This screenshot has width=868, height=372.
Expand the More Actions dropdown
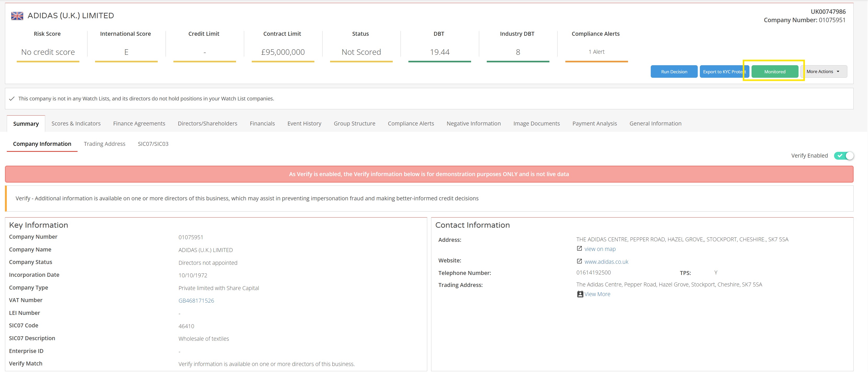823,72
